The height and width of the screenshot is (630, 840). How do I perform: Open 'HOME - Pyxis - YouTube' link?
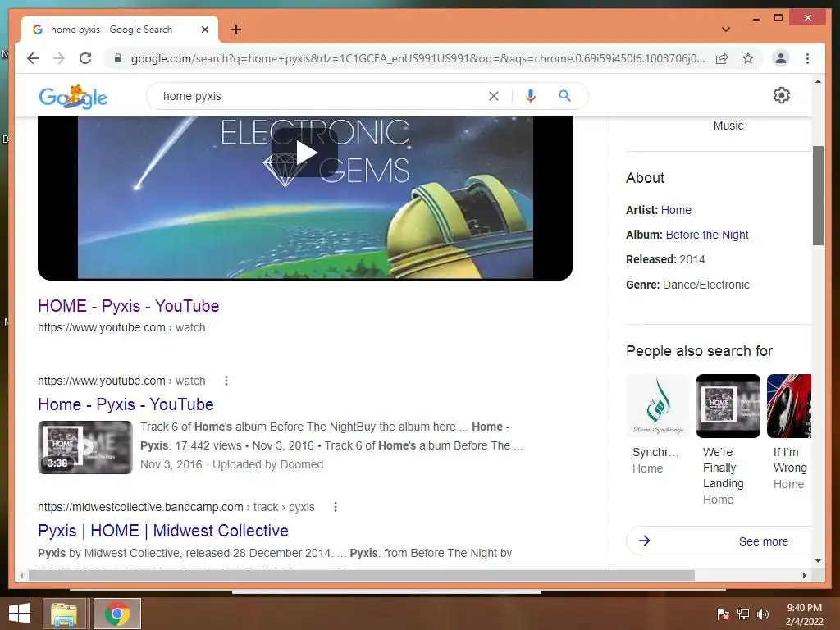[x=129, y=306]
